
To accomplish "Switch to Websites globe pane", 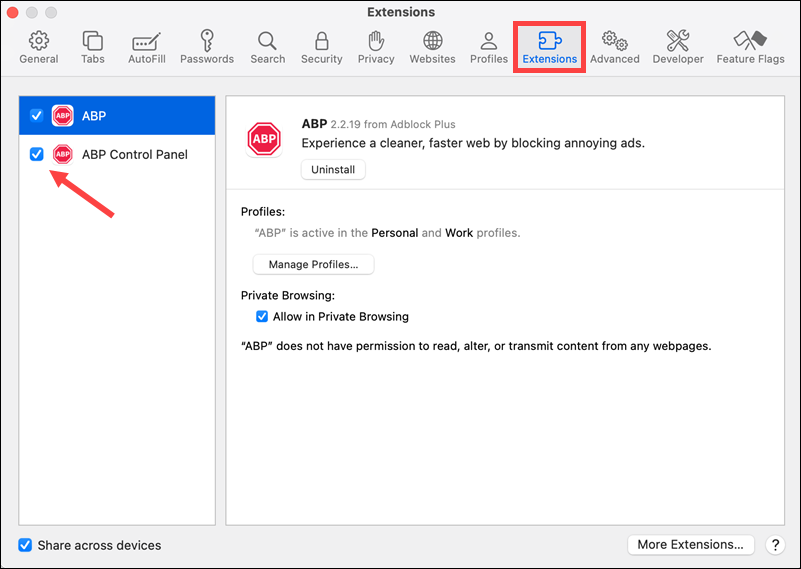I will point(432,47).
